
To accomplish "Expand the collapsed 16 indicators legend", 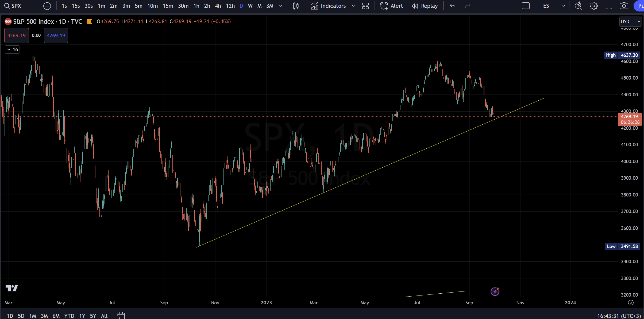I will [12, 49].
